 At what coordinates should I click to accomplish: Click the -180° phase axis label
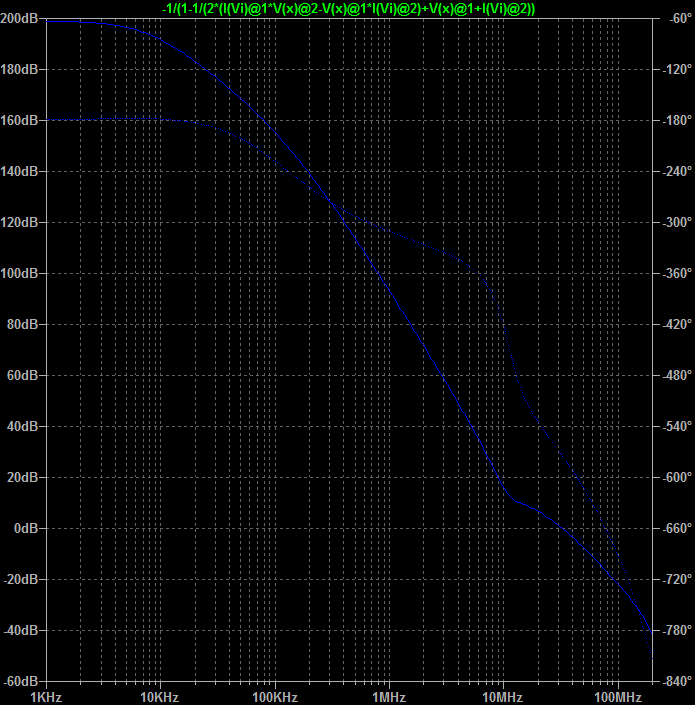coord(677,120)
